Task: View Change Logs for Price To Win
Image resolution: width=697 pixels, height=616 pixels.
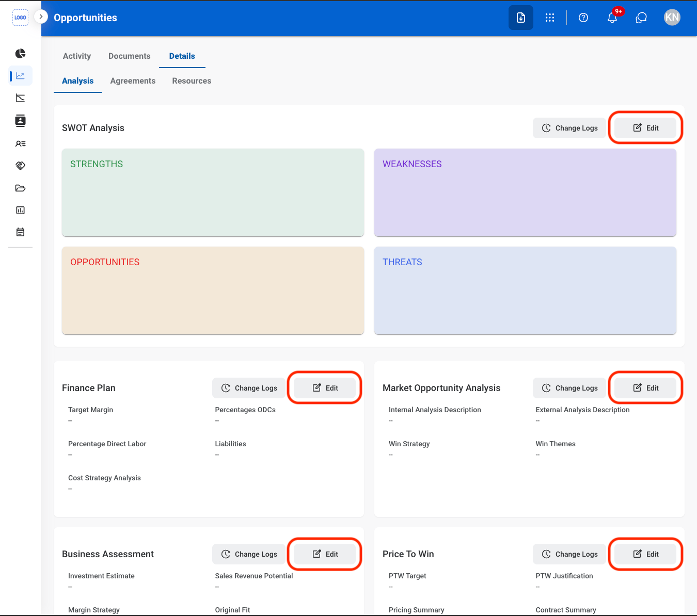Action: tap(569, 554)
